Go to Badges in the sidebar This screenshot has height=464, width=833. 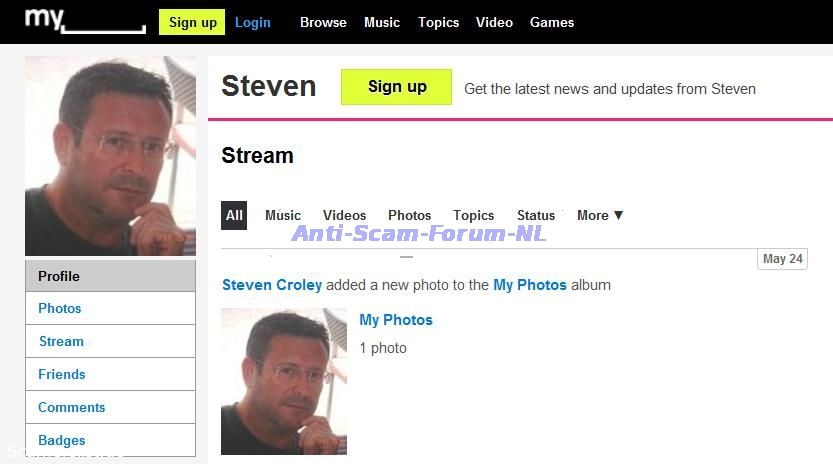click(62, 440)
